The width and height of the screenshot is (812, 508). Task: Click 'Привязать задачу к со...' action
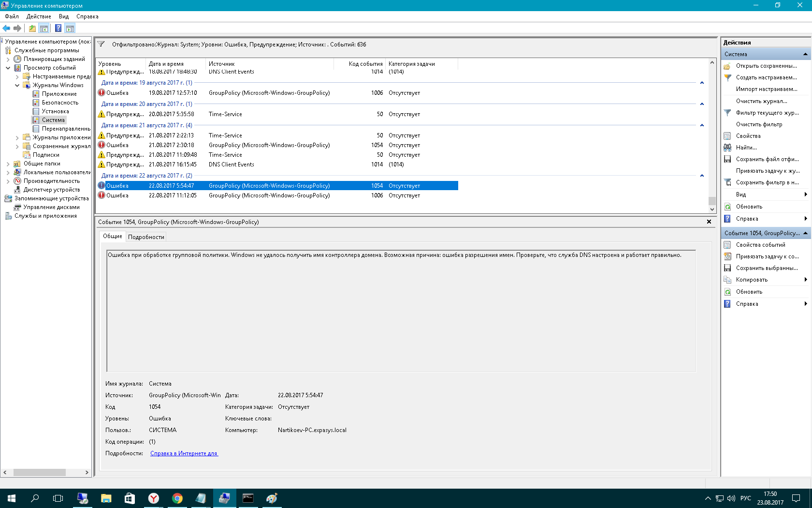(766, 256)
